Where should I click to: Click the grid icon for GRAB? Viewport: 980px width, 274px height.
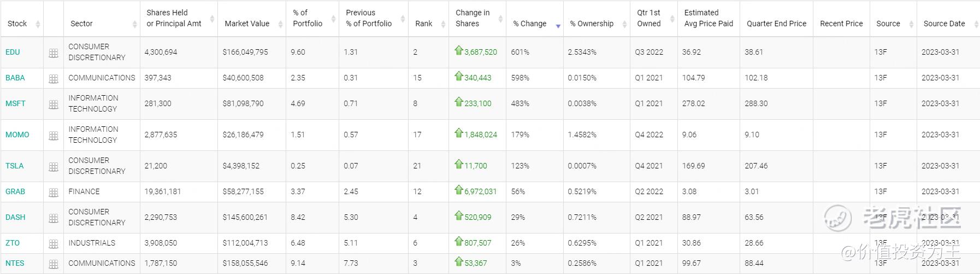click(54, 193)
